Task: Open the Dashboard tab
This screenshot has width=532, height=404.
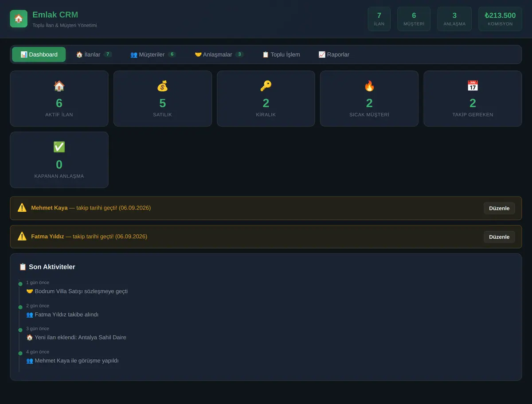Action: pyautogui.click(x=39, y=54)
